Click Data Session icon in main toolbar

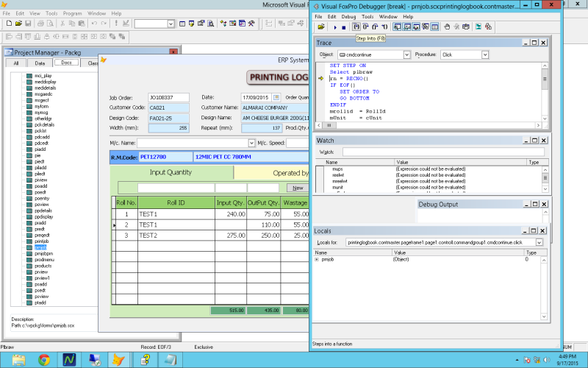(x=192, y=24)
